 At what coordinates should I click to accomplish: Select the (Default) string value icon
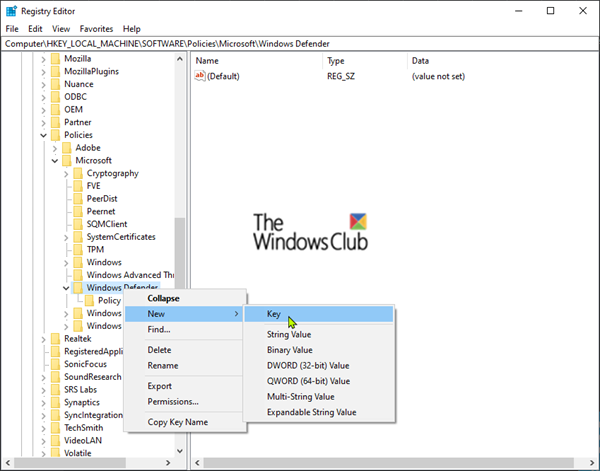coord(200,76)
